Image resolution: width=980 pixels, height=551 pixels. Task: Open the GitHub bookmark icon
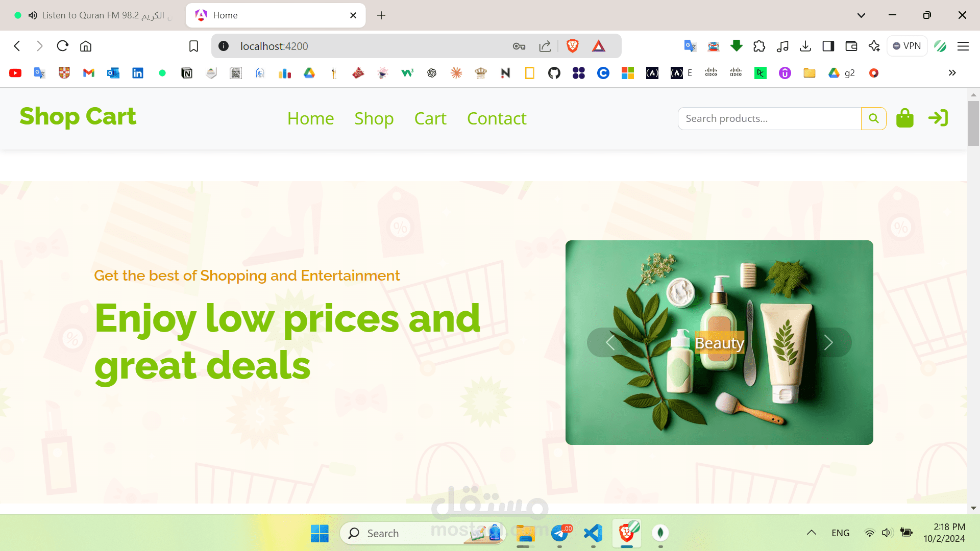click(x=554, y=73)
